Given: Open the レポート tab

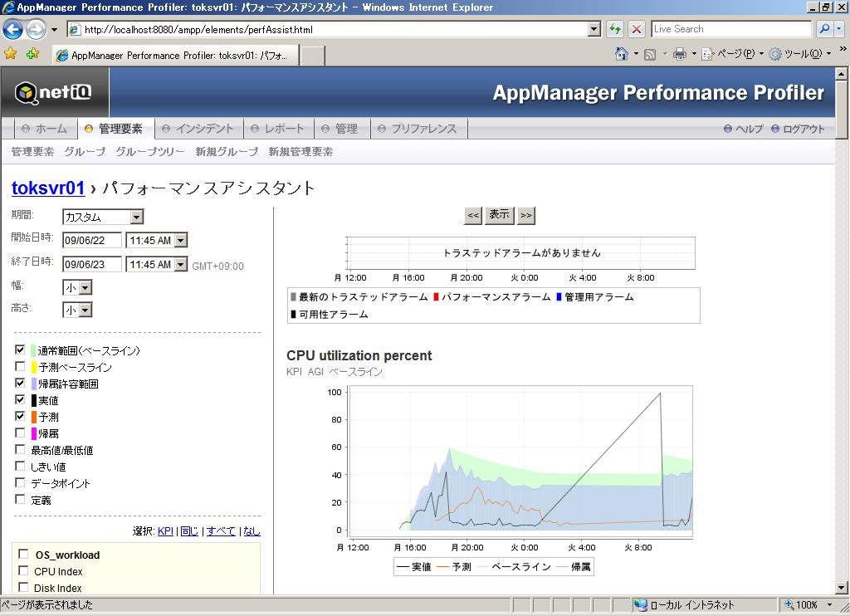Looking at the screenshot, I should pyautogui.click(x=277, y=129).
